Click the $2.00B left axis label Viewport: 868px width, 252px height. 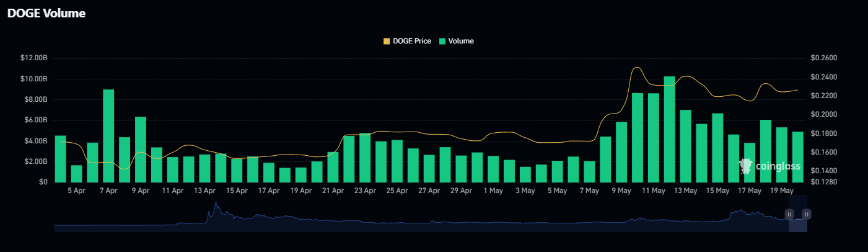click(x=36, y=161)
